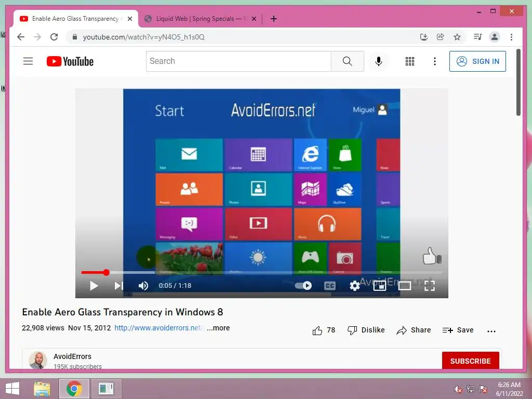Bookmark this tab star icon
This screenshot has width=532, height=399.
click(457, 37)
